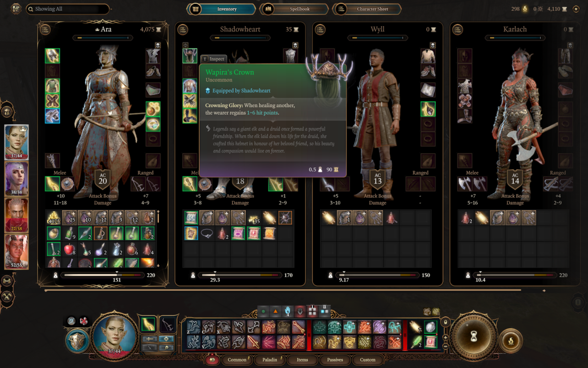Toggle Shadowheart's helmet visibility icon
588x368 pixels.
(185, 45)
